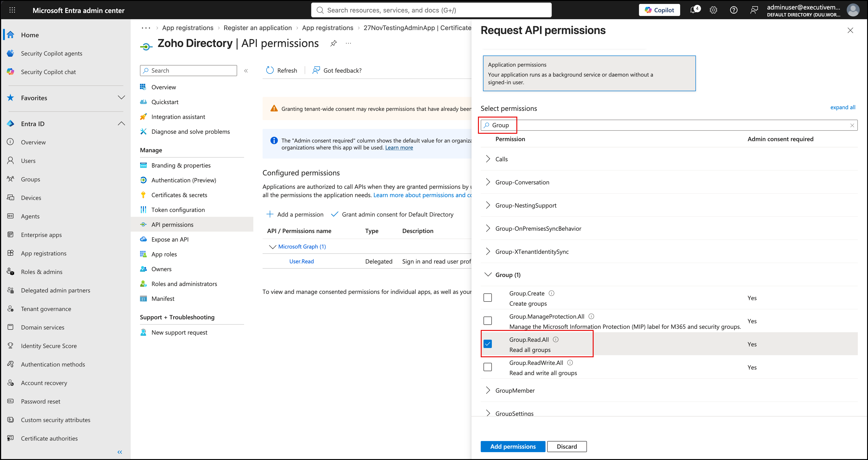This screenshot has width=868, height=460.
Task: Open Roles & admins in sidebar
Action: [x=42, y=272]
